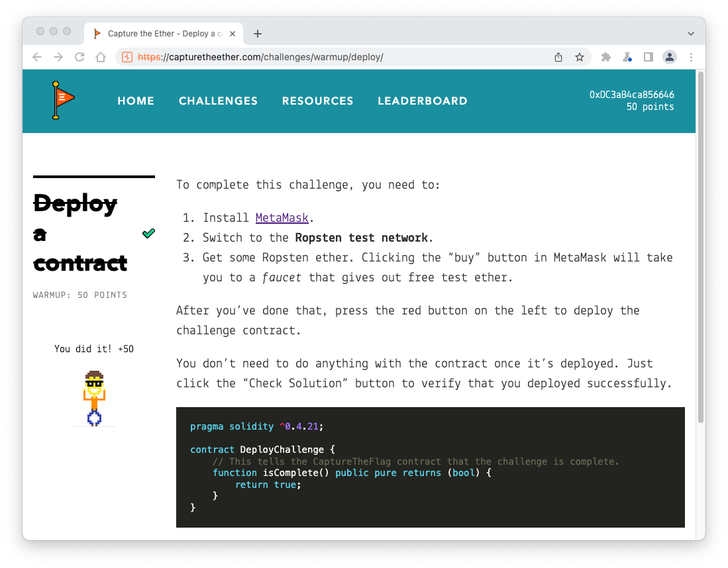Screen dimensions: 728x568
Task: Open the profile avatar menu
Action: [x=670, y=57]
